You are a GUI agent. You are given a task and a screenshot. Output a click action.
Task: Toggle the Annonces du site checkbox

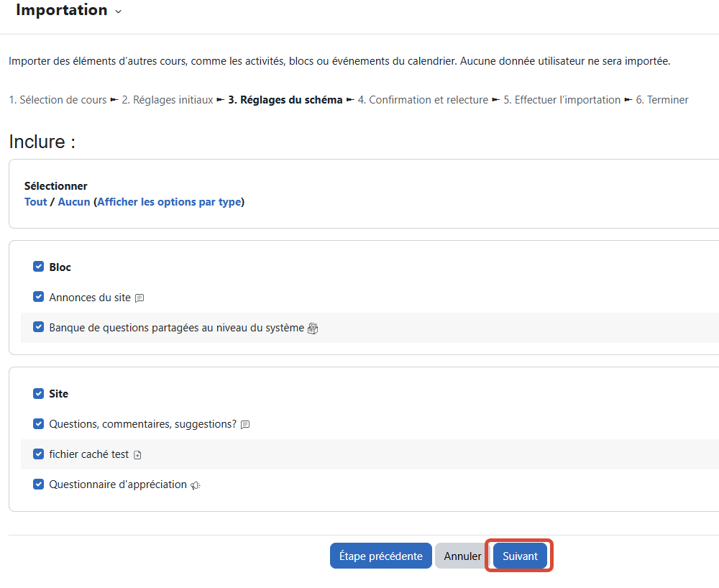tap(39, 297)
